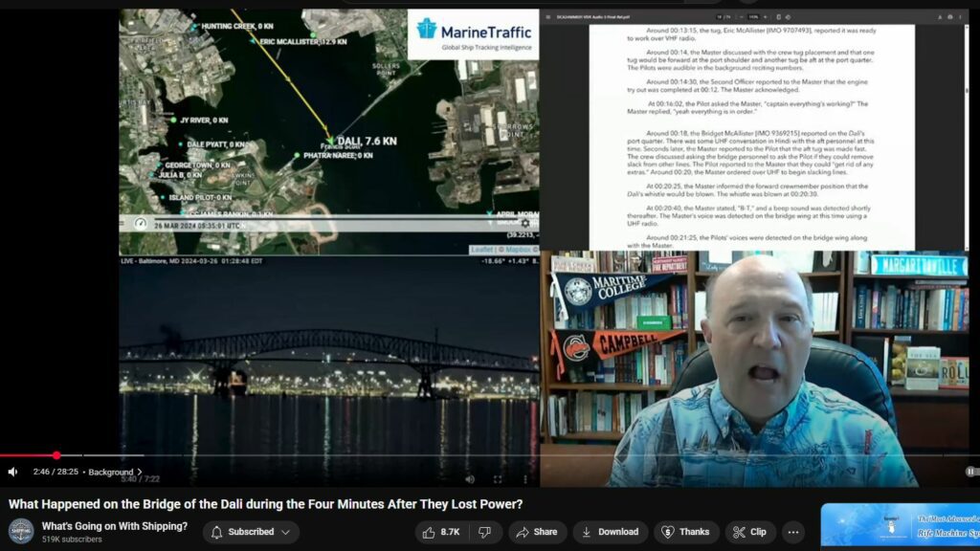Mute the video with the speaker icon
Viewport: 980px width, 551px height.
[12, 473]
